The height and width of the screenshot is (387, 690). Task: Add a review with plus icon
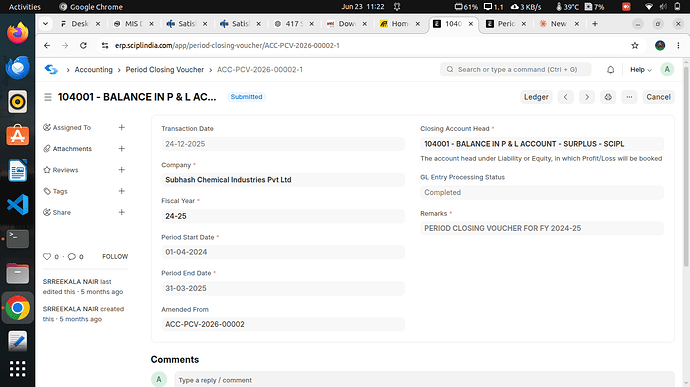[121, 170]
